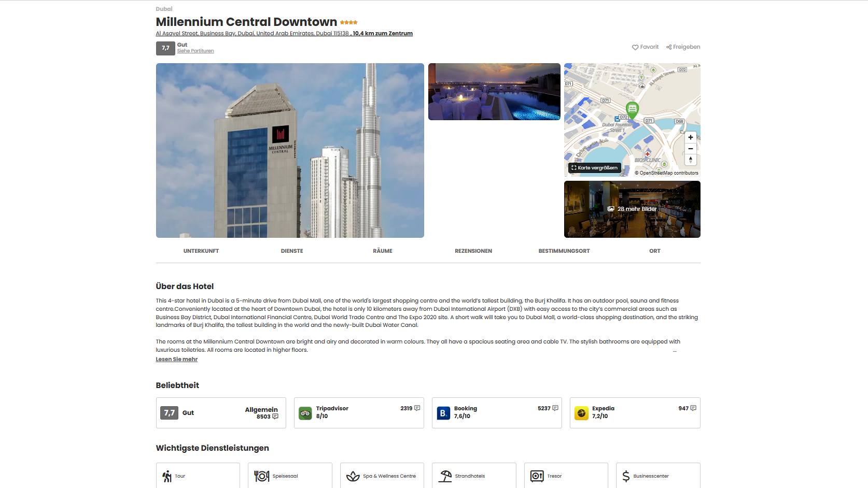The image size is (868, 488).
Task: Click the Favorit heart icon
Action: 635,47
